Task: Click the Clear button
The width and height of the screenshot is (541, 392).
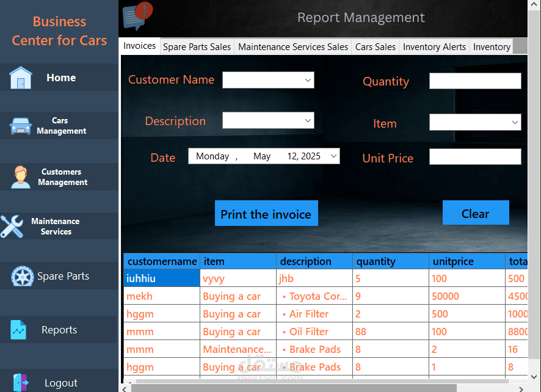Action: [476, 213]
